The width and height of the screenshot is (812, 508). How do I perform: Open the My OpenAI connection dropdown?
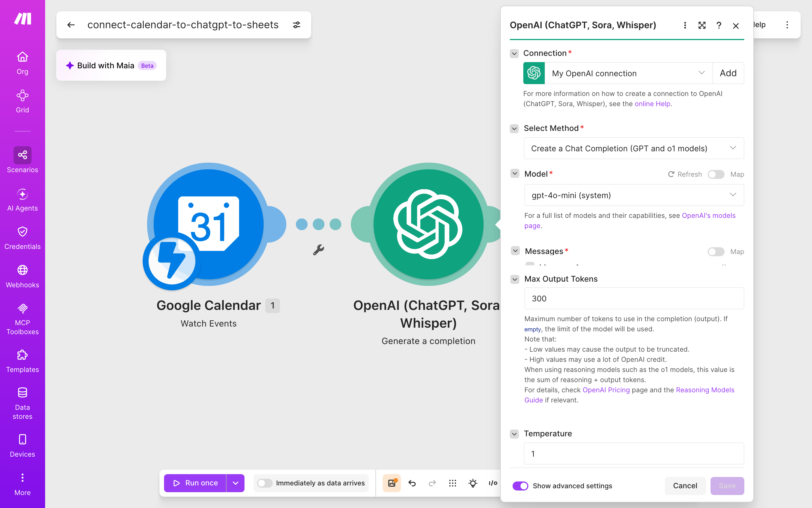pos(628,73)
